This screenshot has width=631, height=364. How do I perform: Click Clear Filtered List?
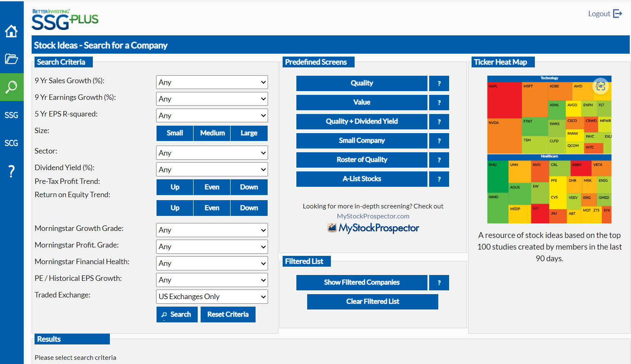[x=373, y=302]
